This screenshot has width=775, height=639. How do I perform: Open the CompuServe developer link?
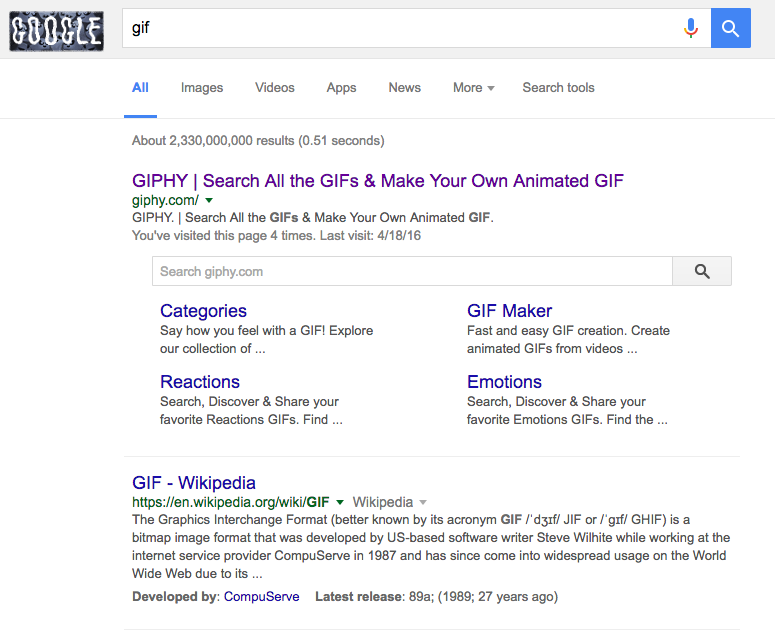[x=261, y=596]
